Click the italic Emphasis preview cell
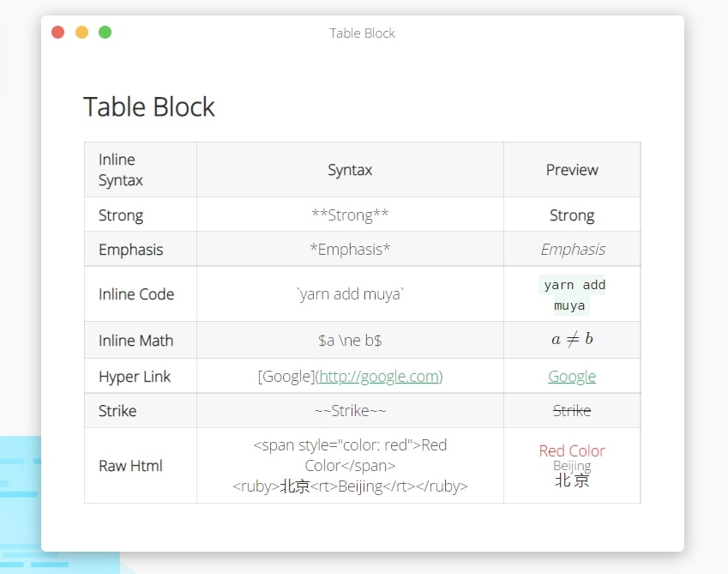The width and height of the screenshot is (728, 574). pyautogui.click(x=572, y=249)
